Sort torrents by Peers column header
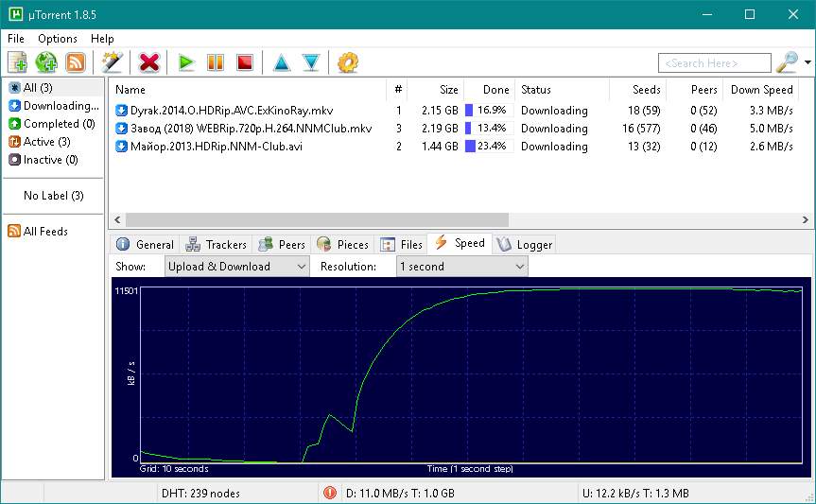The image size is (816, 504). click(x=695, y=90)
